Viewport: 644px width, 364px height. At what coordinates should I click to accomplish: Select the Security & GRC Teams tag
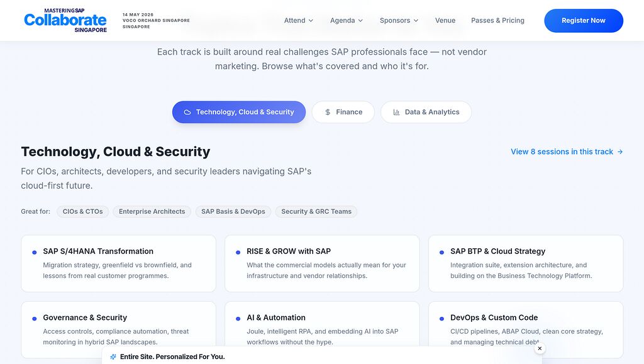pyautogui.click(x=316, y=212)
